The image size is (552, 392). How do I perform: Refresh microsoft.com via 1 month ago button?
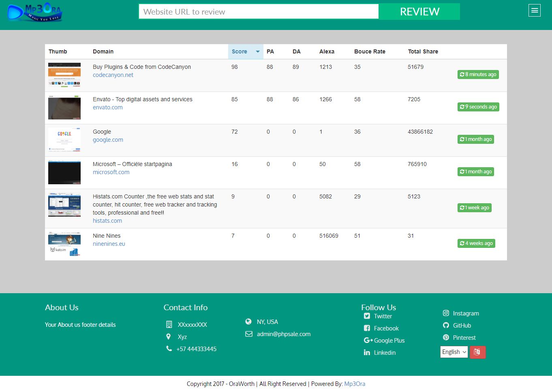point(476,172)
